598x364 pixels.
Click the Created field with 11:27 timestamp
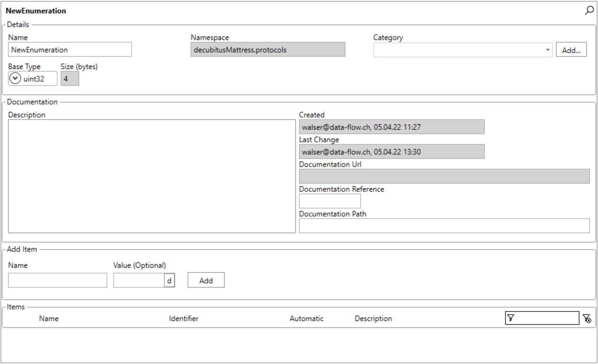tap(392, 127)
